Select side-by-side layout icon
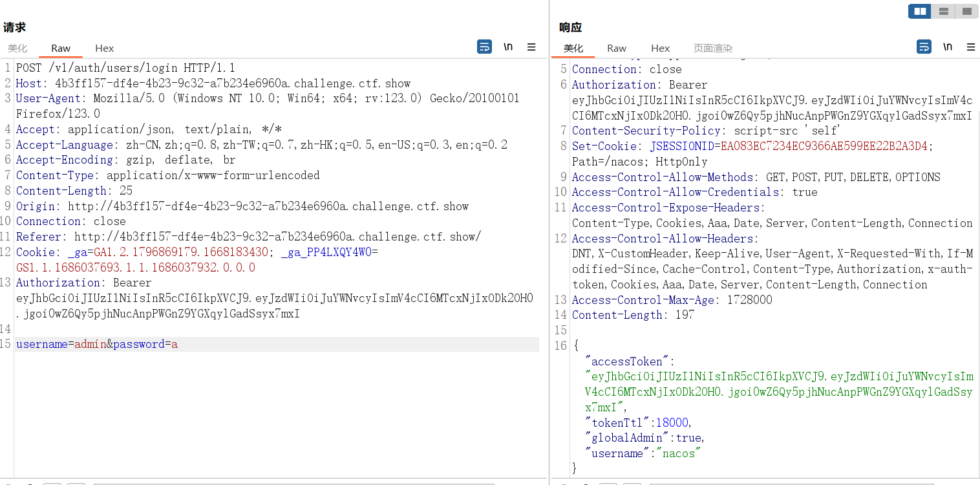Image resolution: width=980 pixels, height=485 pixels. click(919, 11)
